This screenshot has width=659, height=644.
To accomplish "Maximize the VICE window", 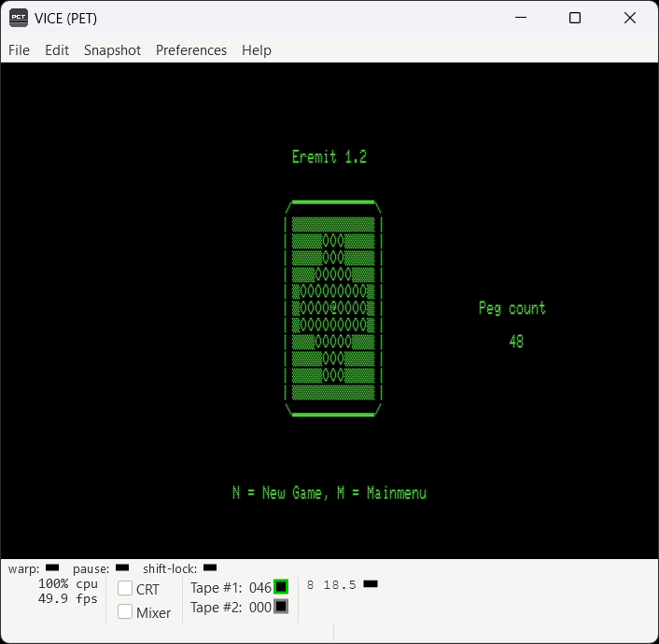I will [575, 18].
